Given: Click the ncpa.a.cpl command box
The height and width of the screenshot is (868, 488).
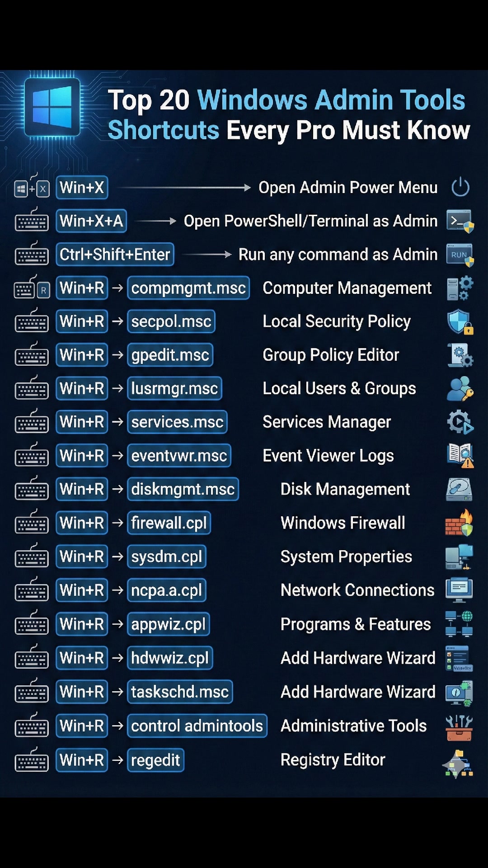Looking at the screenshot, I should (x=167, y=590).
